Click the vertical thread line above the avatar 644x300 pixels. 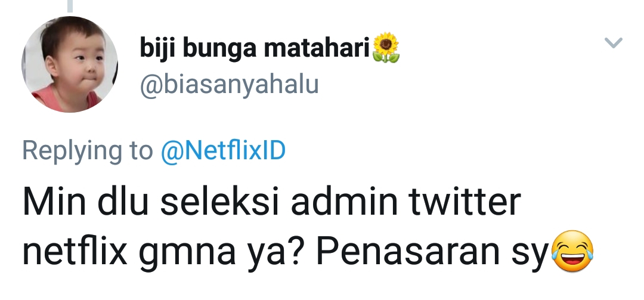pos(70,6)
